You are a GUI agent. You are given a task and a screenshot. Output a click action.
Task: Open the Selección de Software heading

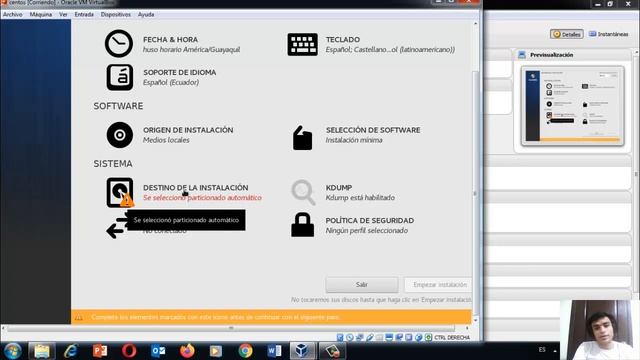coord(373,130)
